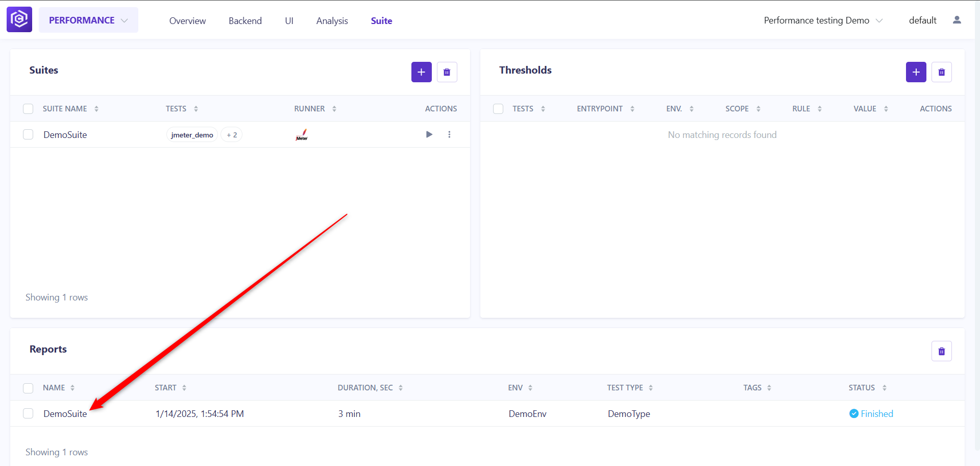Switch to the Backend tab
Image resolution: width=980 pixels, height=466 pixels.
coord(245,21)
